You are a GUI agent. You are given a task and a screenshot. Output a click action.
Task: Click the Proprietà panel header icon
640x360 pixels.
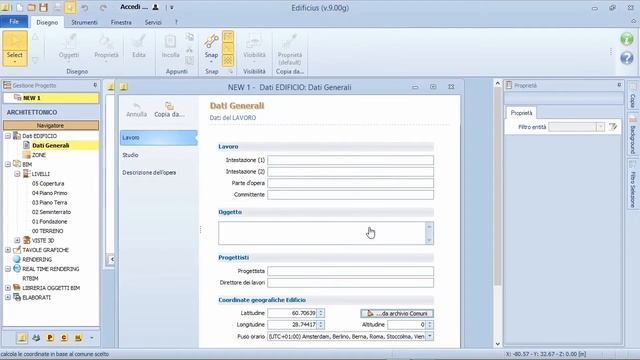tap(509, 85)
